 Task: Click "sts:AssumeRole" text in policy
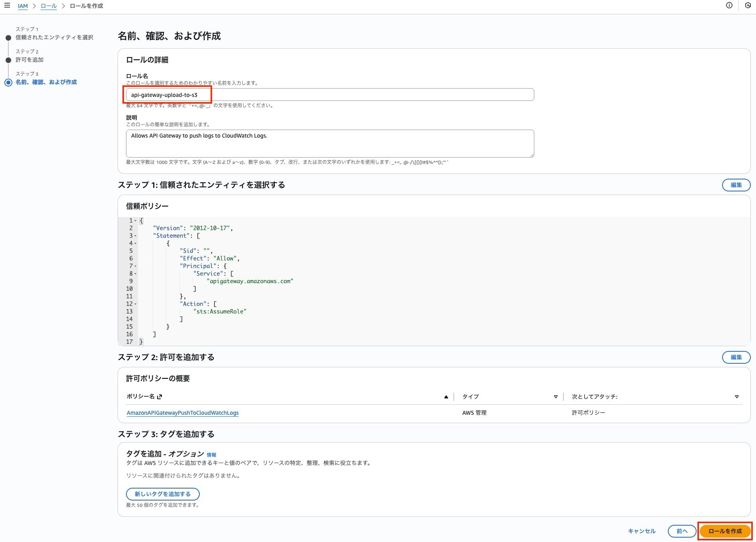tap(220, 311)
